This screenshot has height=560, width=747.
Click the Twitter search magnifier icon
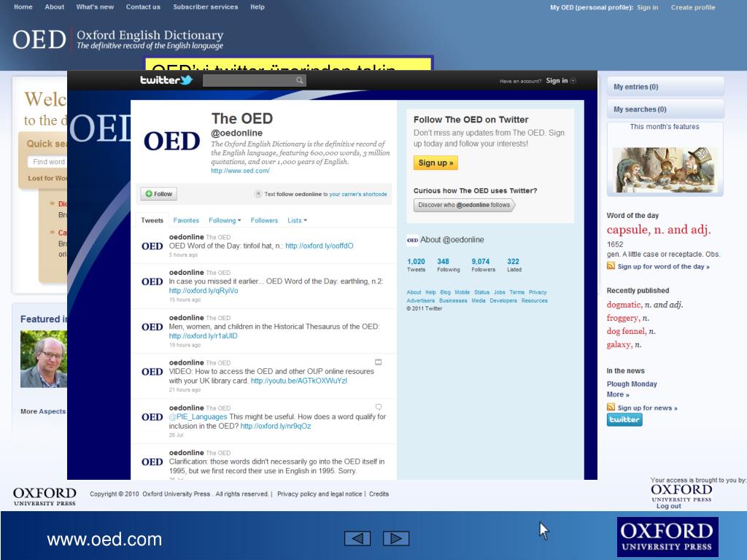(x=299, y=80)
